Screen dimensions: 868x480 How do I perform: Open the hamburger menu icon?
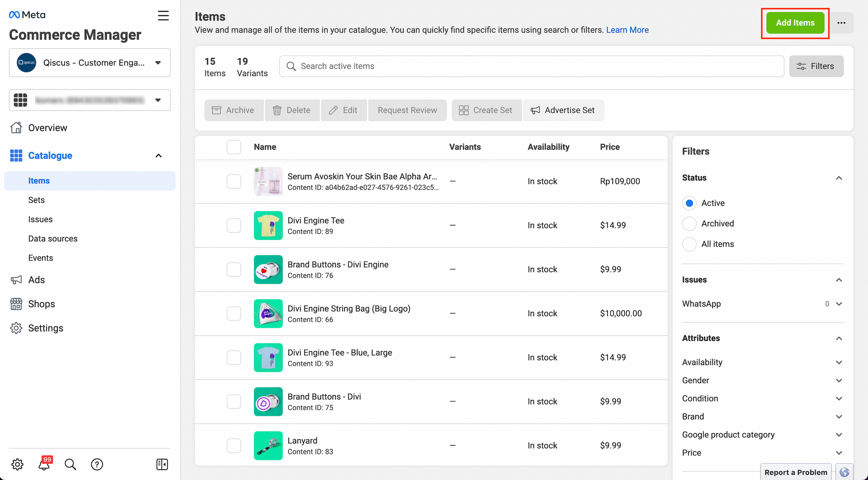[163, 16]
